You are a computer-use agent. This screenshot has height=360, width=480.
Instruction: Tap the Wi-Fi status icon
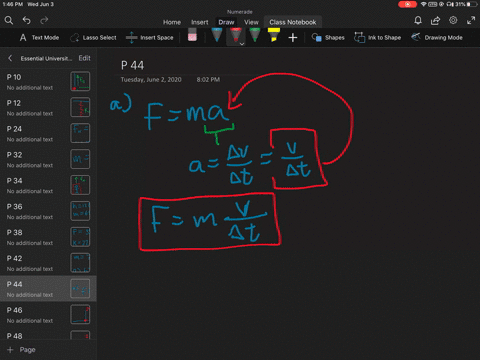[423, 4]
